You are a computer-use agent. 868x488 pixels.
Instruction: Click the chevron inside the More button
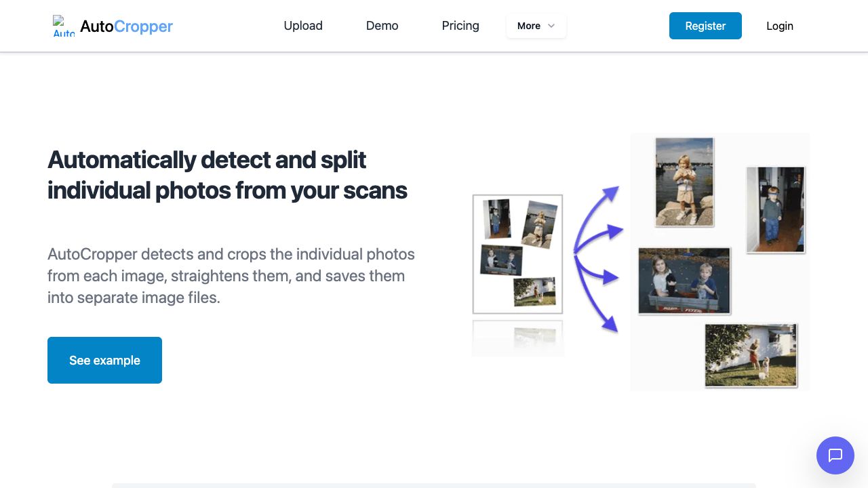pyautogui.click(x=551, y=26)
